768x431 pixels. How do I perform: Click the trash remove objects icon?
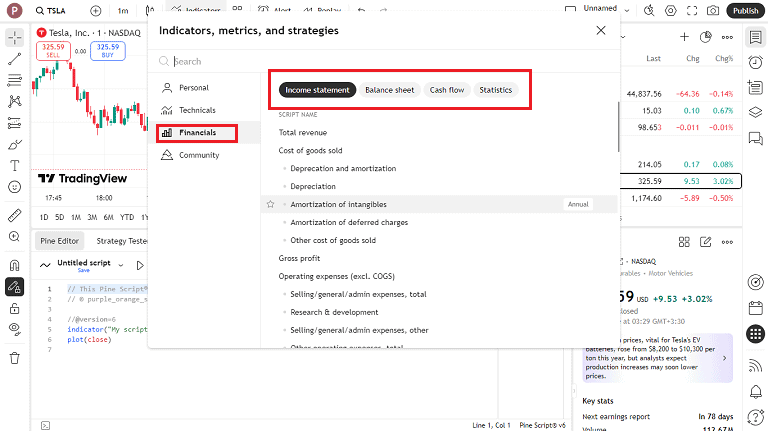(14, 358)
